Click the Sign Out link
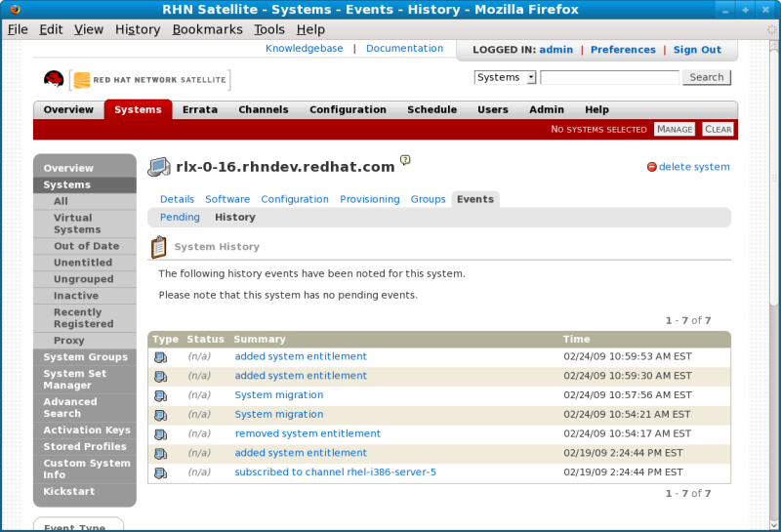 point(697,50)
